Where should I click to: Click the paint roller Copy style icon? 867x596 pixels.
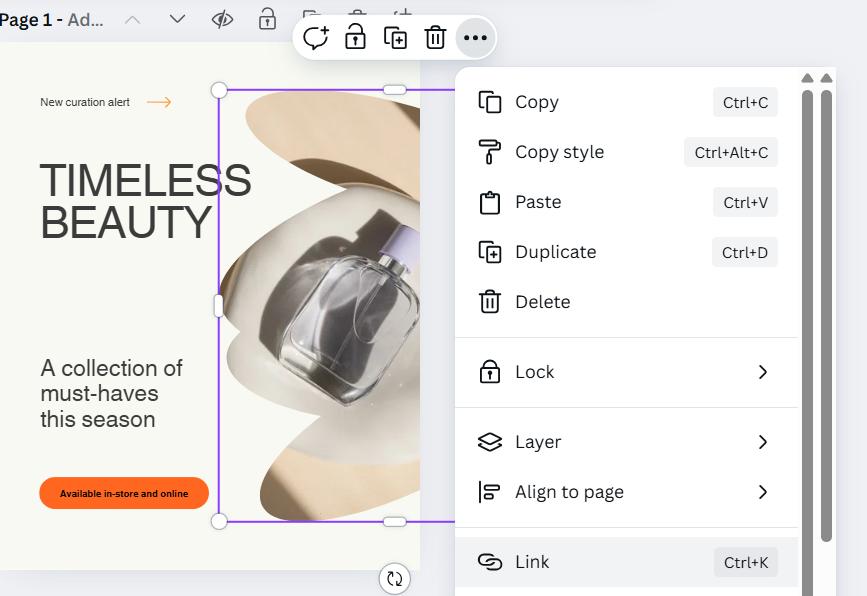coord(489,152)
